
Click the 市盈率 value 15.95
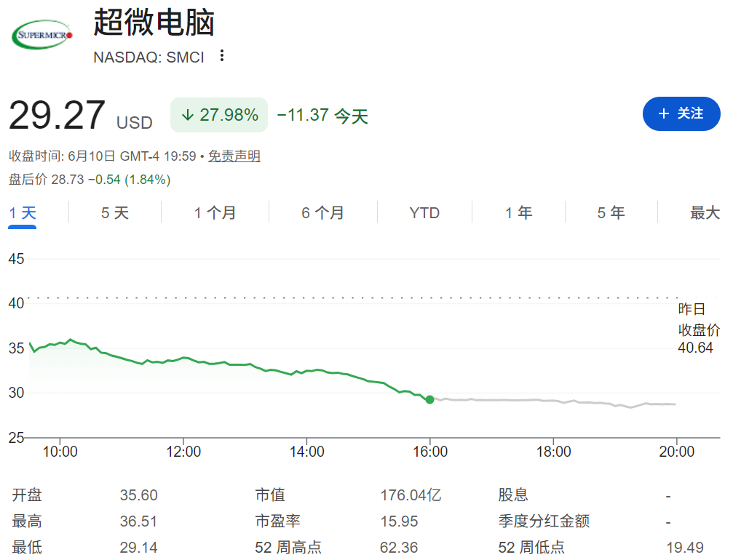(399, 521)
